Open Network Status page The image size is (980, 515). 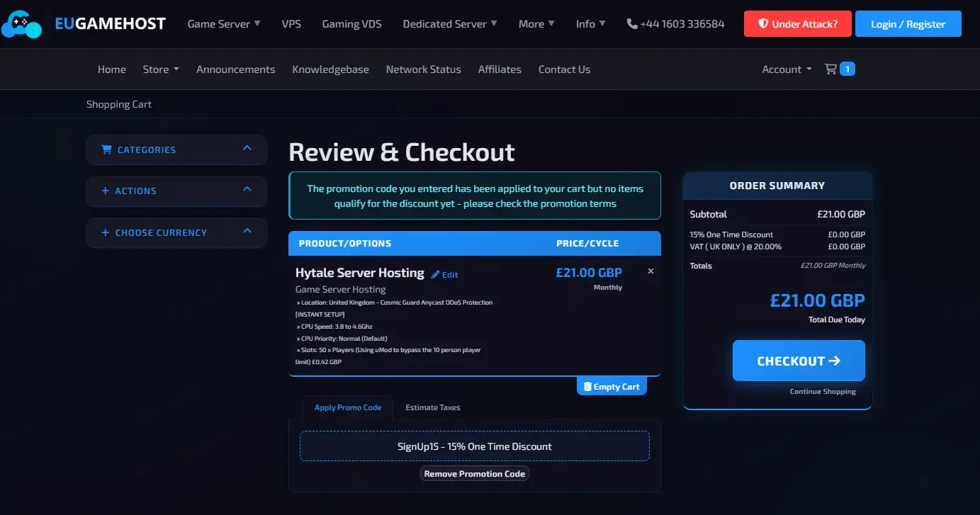point(424,69)
